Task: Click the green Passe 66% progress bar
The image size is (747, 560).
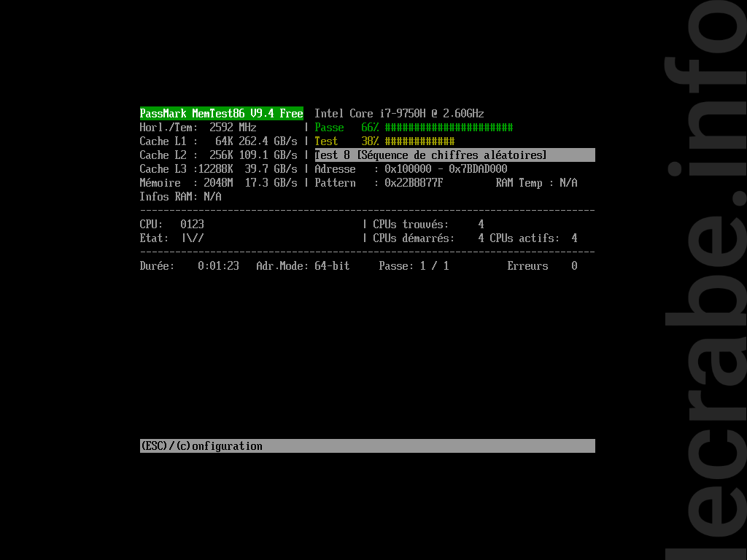Action: [414, 127]
